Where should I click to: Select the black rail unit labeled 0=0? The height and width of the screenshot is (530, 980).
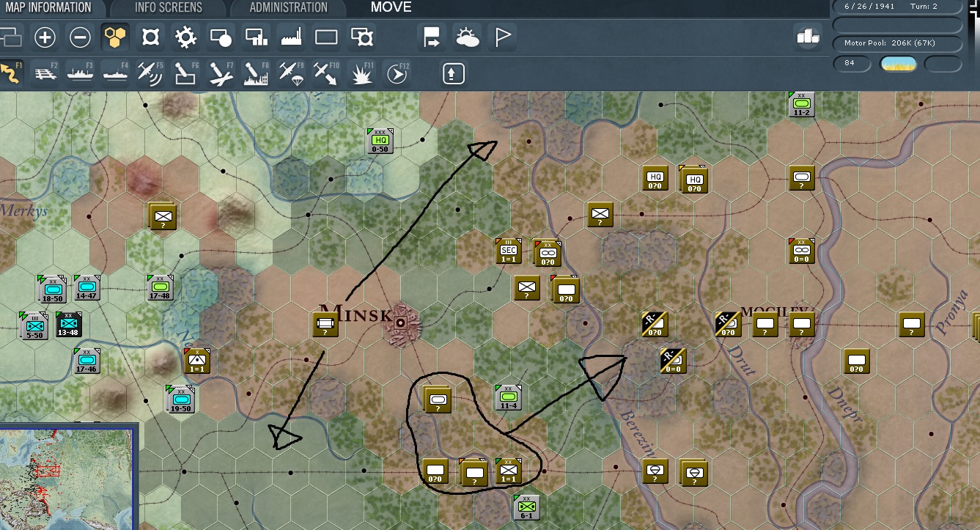tap(672, 360)
